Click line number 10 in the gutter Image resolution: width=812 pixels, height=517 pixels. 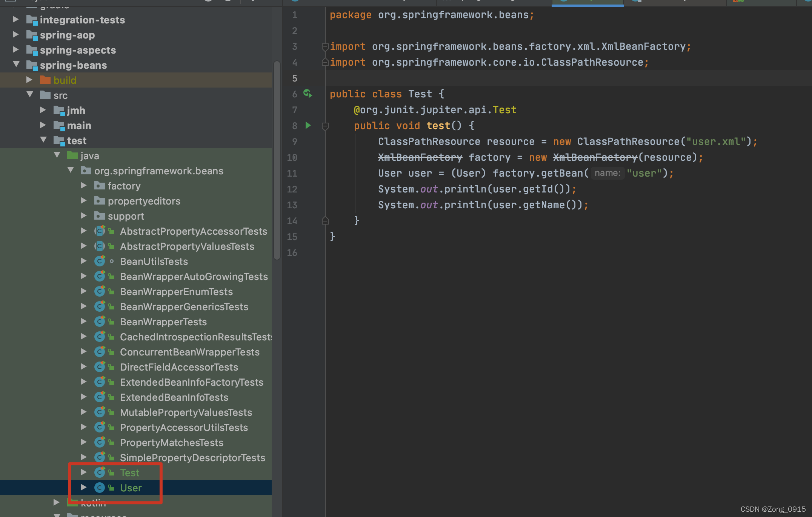click(x=292, y=157)
